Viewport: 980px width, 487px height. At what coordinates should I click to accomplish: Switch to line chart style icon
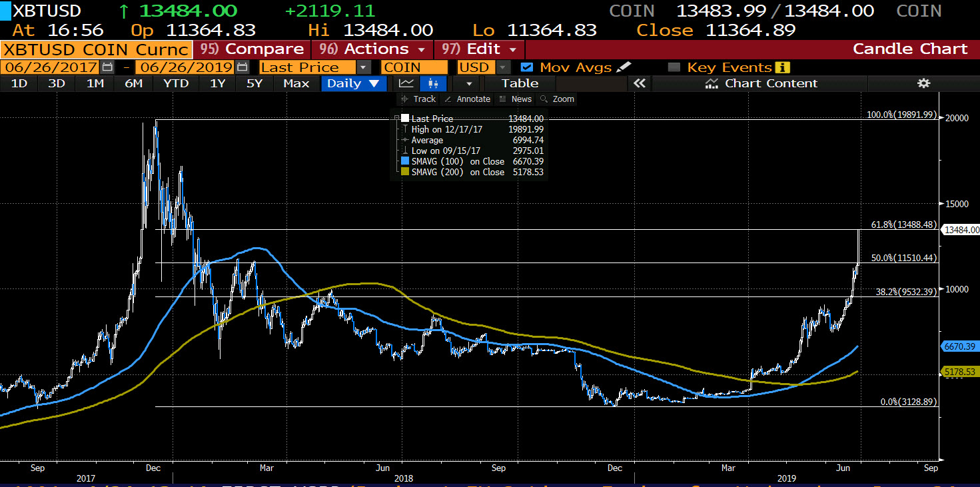pyautogui.click(x=406, y=83)
